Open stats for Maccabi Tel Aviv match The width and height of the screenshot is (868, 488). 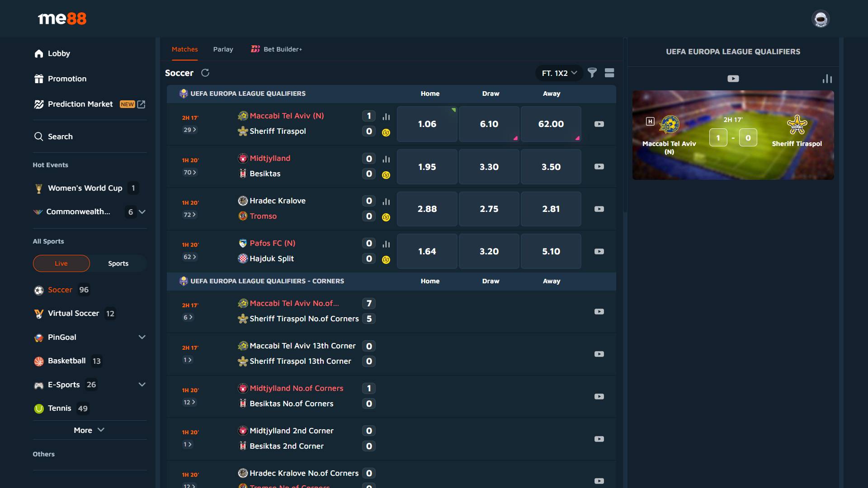[386, 117]
